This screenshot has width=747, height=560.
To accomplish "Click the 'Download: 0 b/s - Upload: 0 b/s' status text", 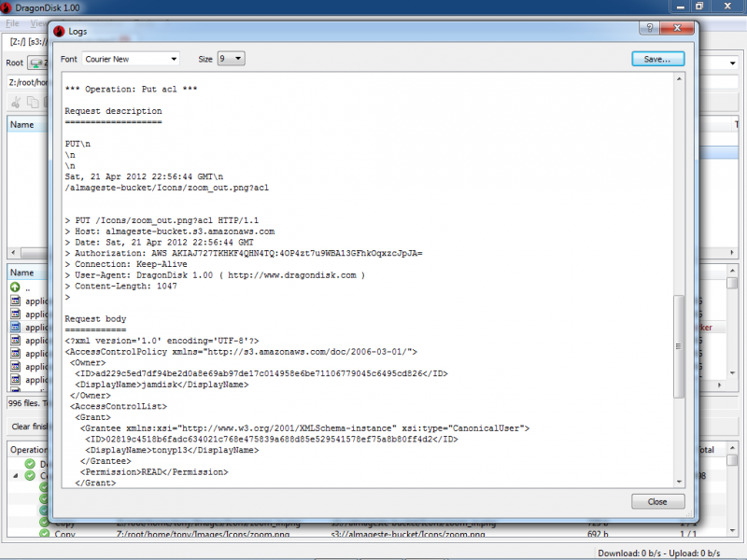I will [x=659, y=553].
